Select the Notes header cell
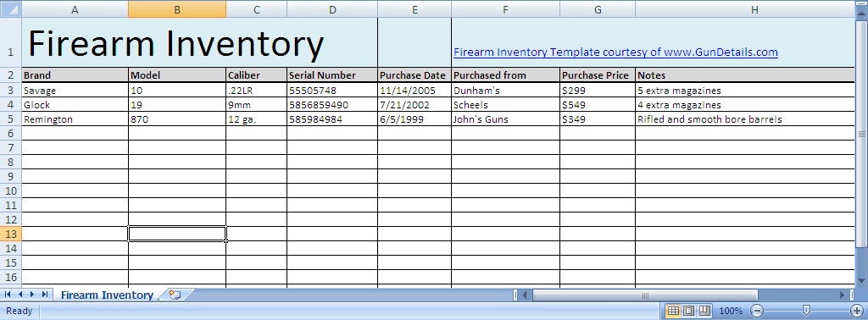The image size is (868, 320). pyautogui.click(x=745, y=75)
